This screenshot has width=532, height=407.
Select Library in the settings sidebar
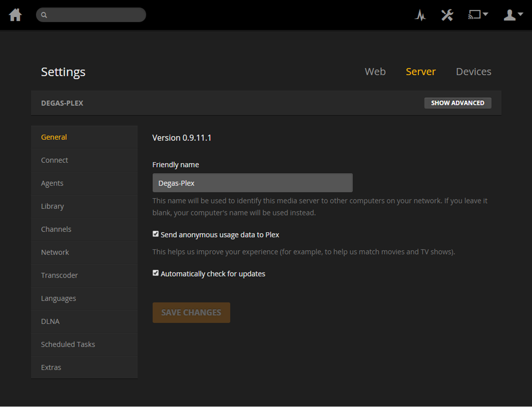[52, 206]
